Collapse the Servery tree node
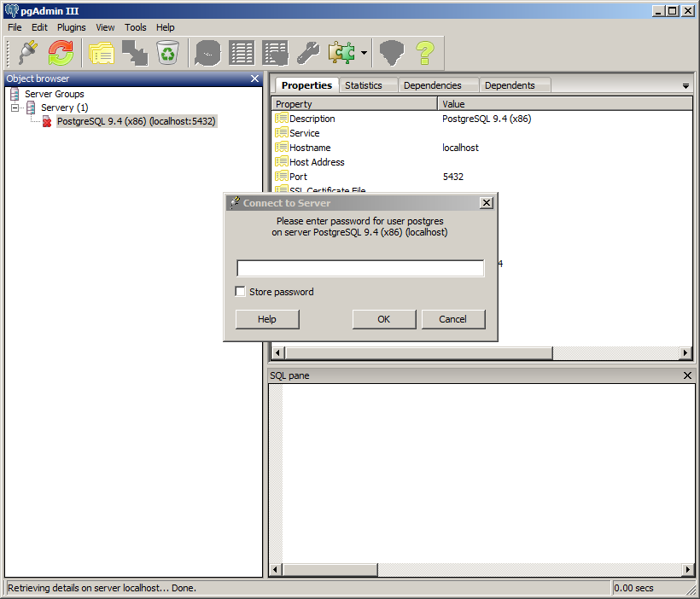The width and height of the screenshot is (700, 599). (x=15, y=108)
